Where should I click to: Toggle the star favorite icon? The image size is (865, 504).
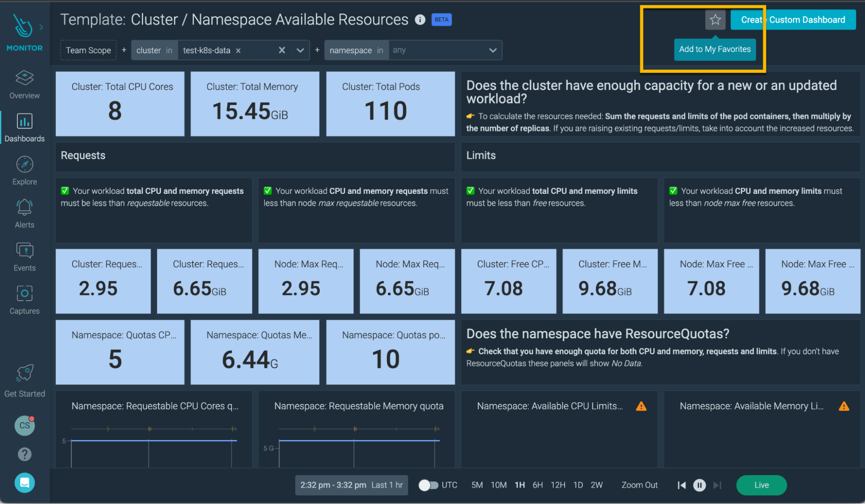click(x=715, y=19)
